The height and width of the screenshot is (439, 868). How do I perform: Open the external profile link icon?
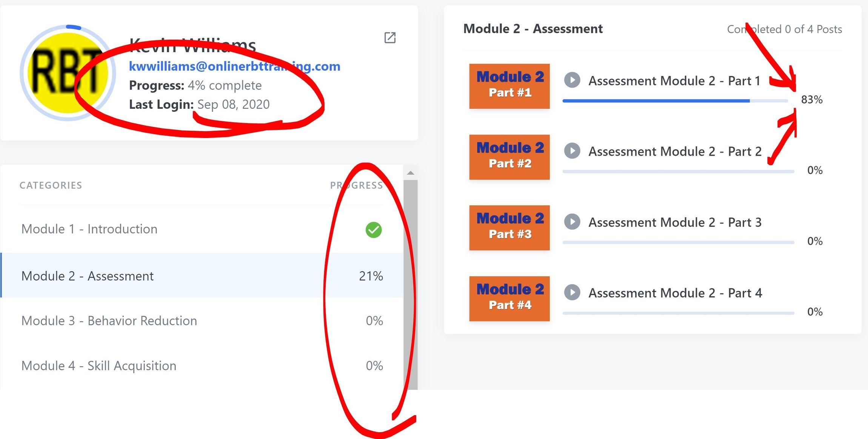pyautogui.click(x=390, y=37)
